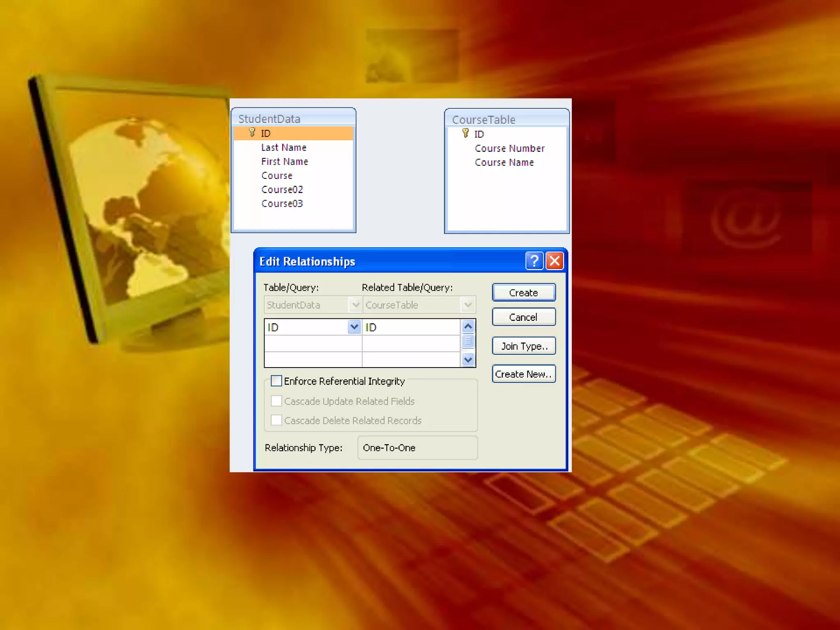Viewport: 840px width, 630px height.
Task: Expand the ID field dropdown arrow
Action: pyautogui.click(x=354, y=327)
